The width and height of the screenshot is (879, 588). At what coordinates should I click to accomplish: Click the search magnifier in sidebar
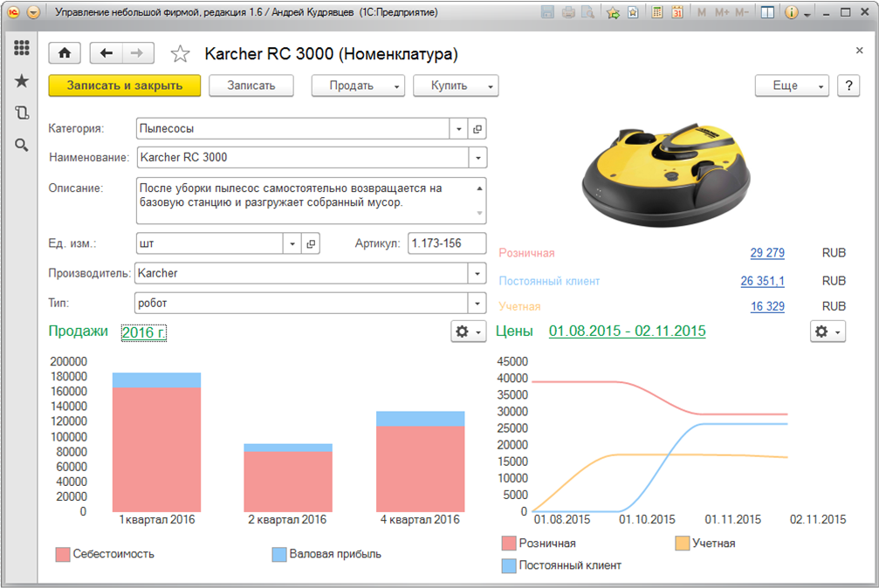(x=22, y=145)
